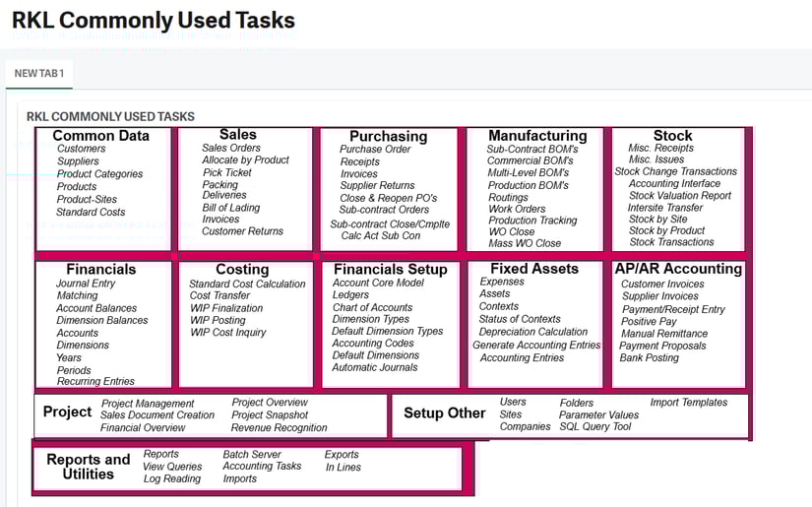Open Work Orders in Manufacturing
The image size is (812, 507).
[x=517, y=209]
